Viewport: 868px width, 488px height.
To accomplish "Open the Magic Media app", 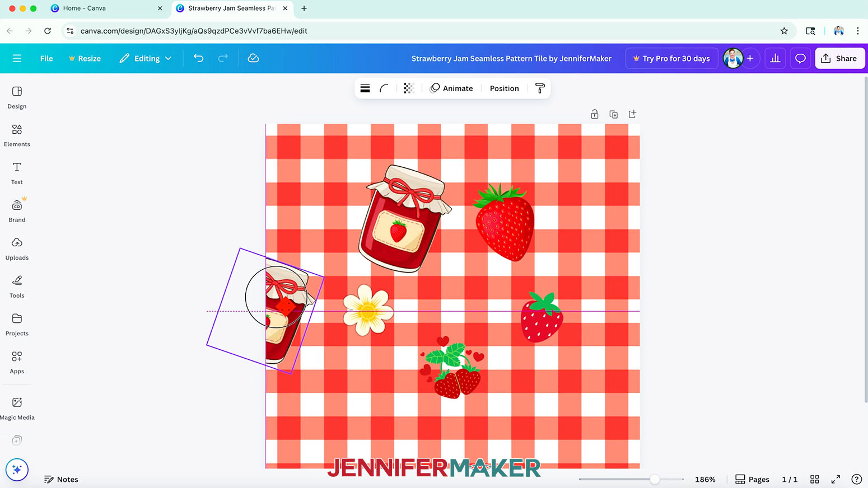I will [x=17, y=409].
